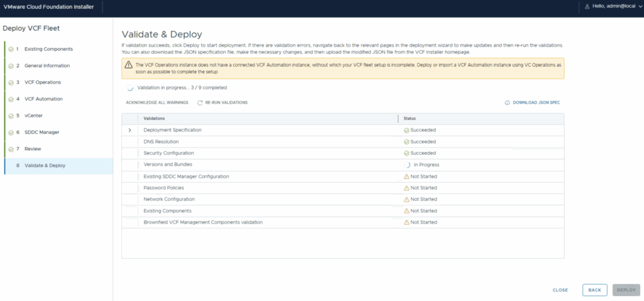Click the Validations column header
This screenshot has height=301, width=644.
pos(155,118)
